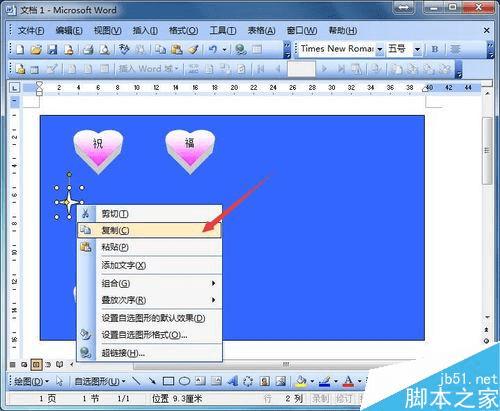Select the heart shape labeled 福
Viewport: 500px width, 411px height.
tap(190, 152)
